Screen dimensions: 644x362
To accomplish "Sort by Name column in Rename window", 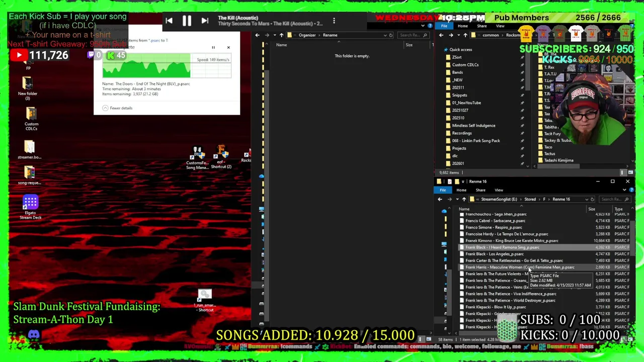I will click(281, 45).
